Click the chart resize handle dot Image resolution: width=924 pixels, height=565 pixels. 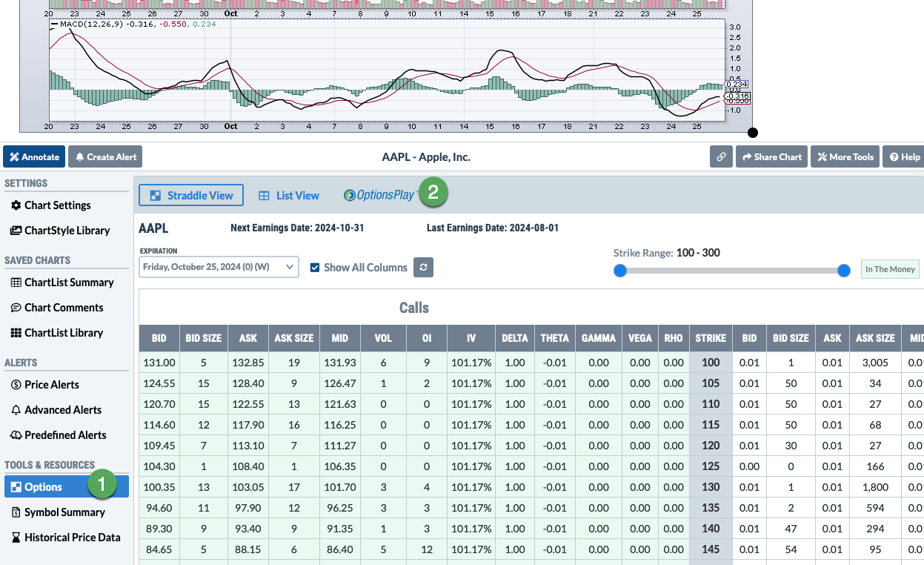coord(753,133)
